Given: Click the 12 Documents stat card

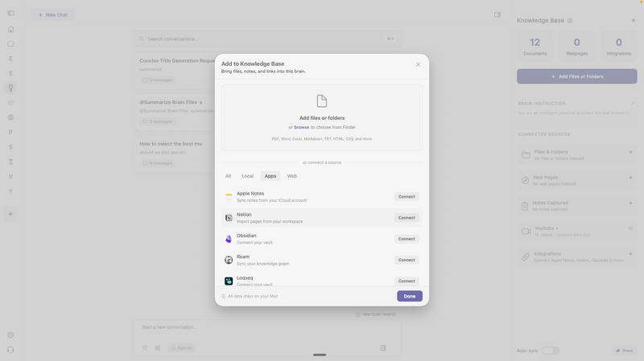Looking at the screenshot, I should coord(535,46).
